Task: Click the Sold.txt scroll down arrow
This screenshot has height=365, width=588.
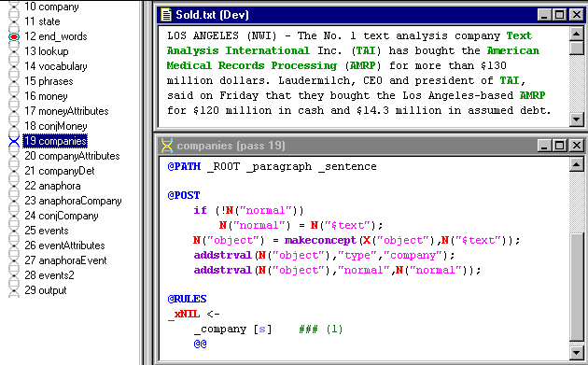Action: 577,119
